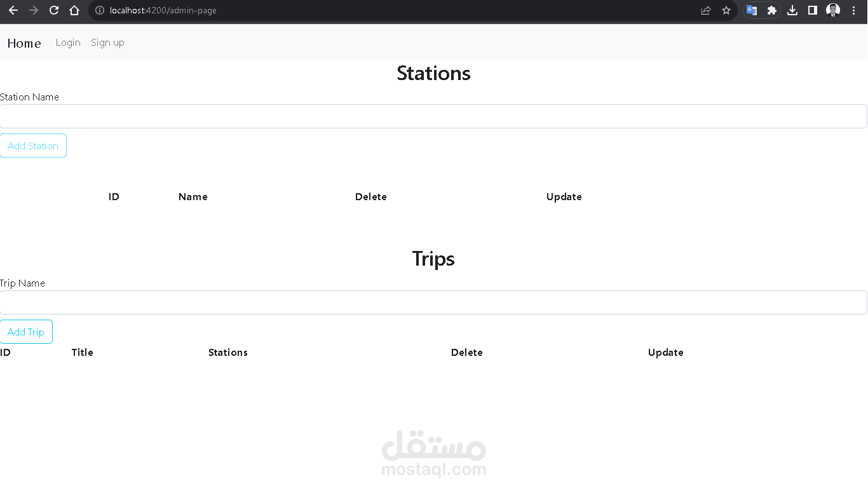868x488 pixels.
Task: Open the extensions puzzle-piece menu
Action: (x=771, y=10)
